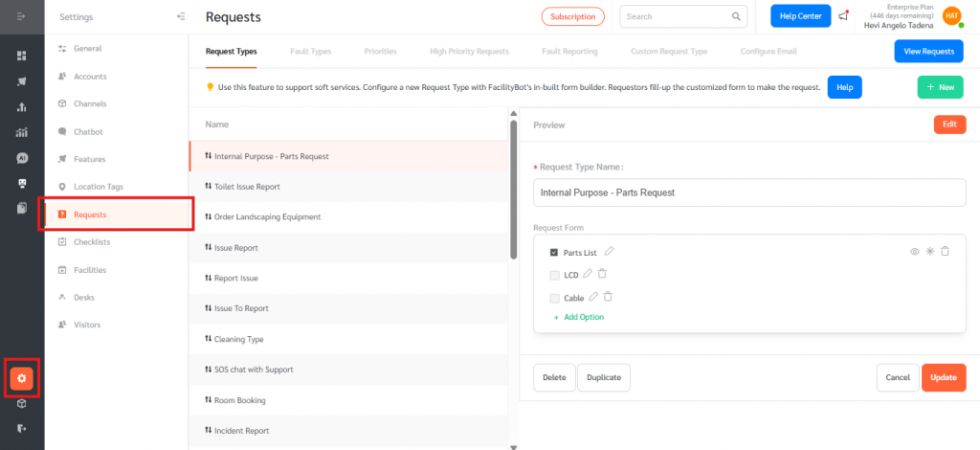
Task: Toggle Parts List visibility eye icon
Action: 914,252
